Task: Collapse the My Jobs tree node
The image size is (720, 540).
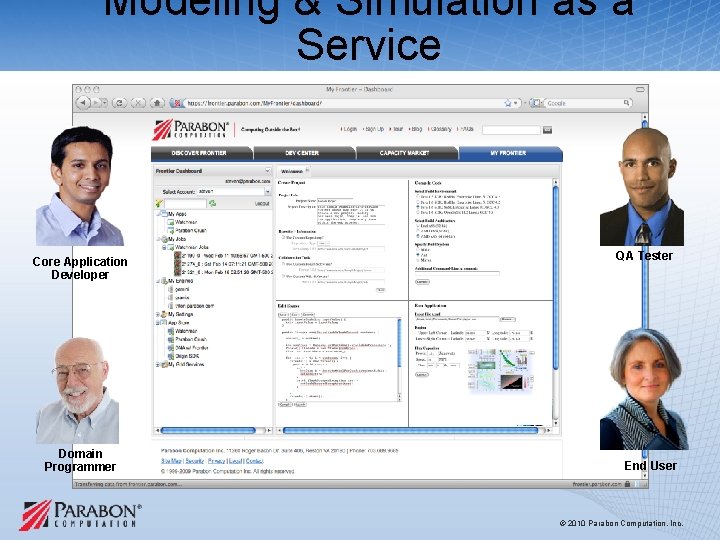Action: 158,239
